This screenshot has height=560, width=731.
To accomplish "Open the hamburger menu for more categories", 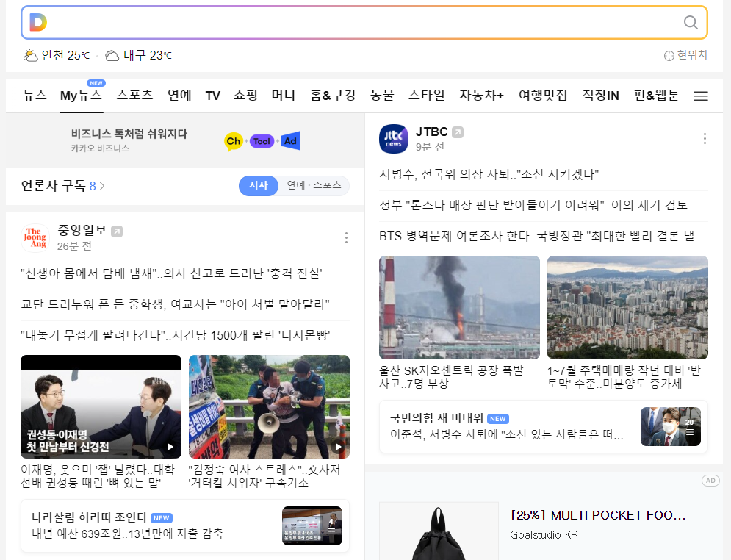I will (x=701, y=96).
